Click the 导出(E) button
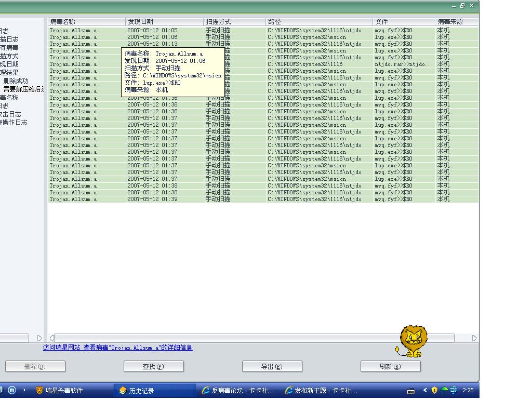532x399 pixels. 272,366
